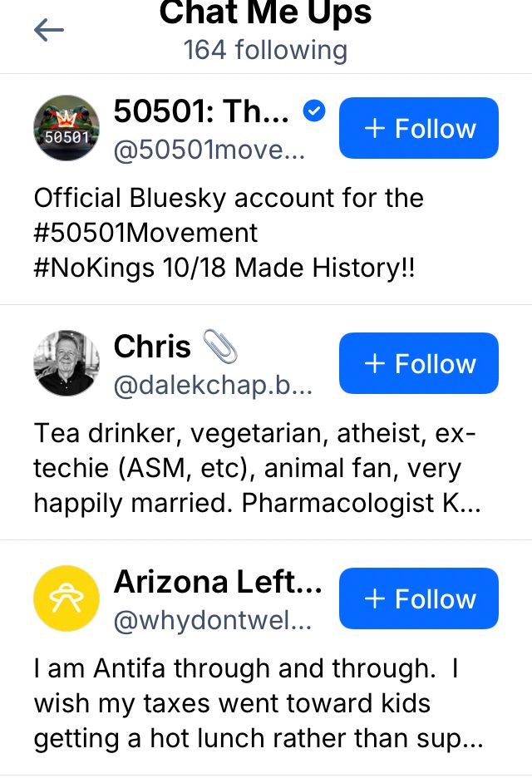Click the "164 following" count text
The height and width of the screenshot is (778, 532).
(266, 51)
